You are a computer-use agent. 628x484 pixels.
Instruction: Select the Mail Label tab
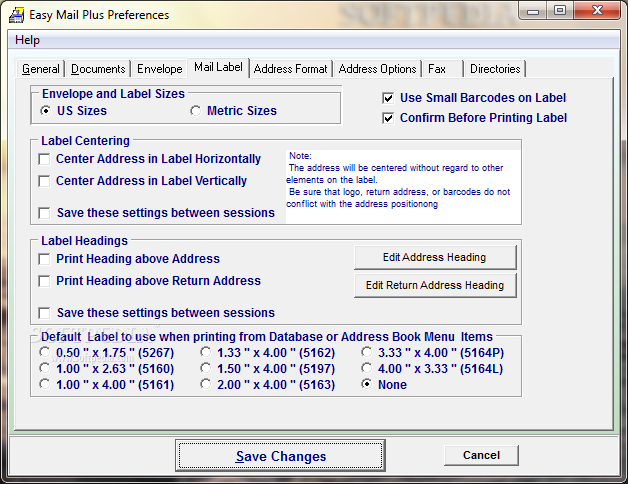[x=218, y=67]
